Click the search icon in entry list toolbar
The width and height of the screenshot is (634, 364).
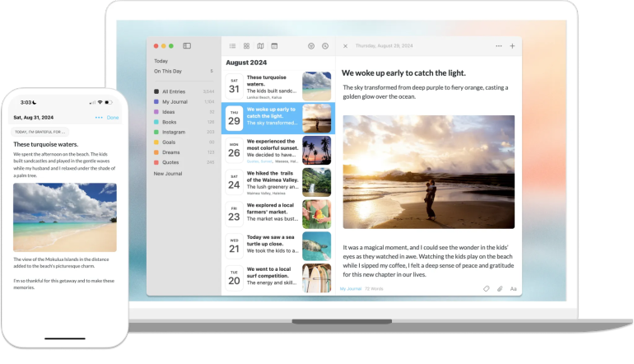point(325,45)
